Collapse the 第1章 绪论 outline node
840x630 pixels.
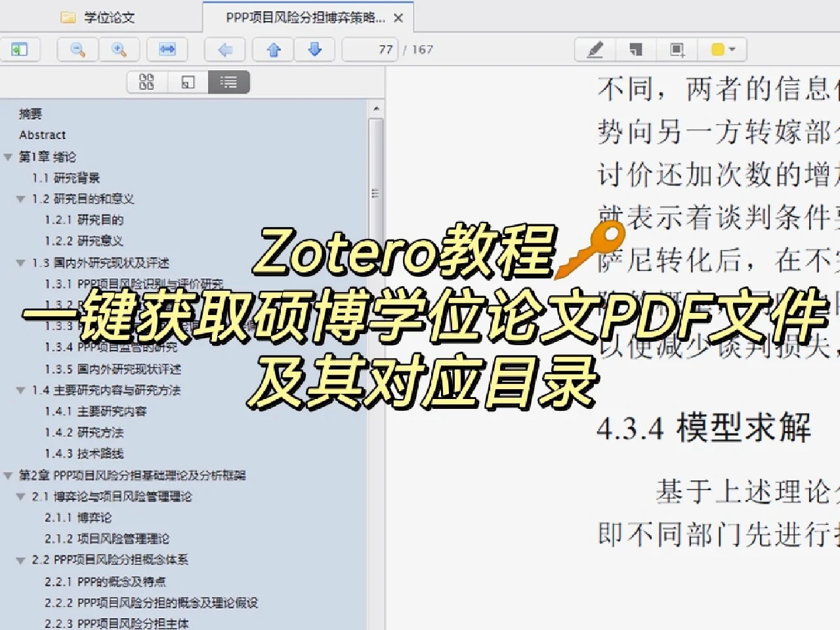[8, 157]
